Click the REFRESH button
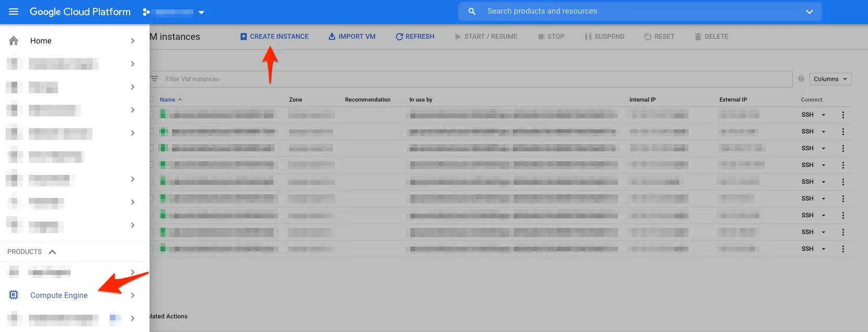This screenshot has height=332, width=868. [x=415, y=37]
